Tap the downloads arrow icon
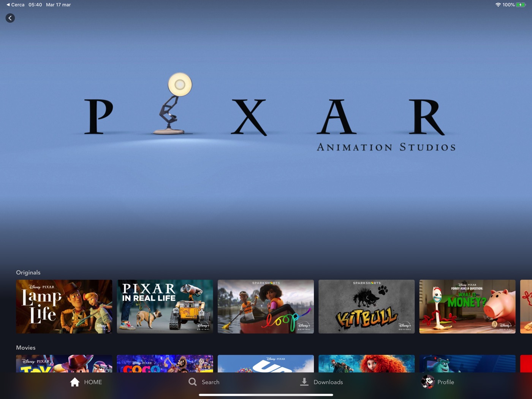 point(304,382)
